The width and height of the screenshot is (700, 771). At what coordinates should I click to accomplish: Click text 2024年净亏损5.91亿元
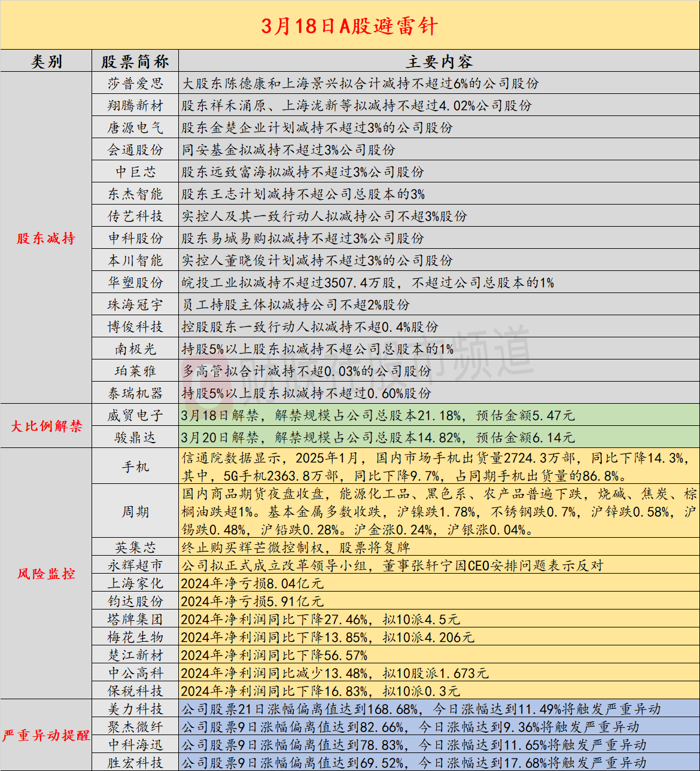(x=252, y=601)
